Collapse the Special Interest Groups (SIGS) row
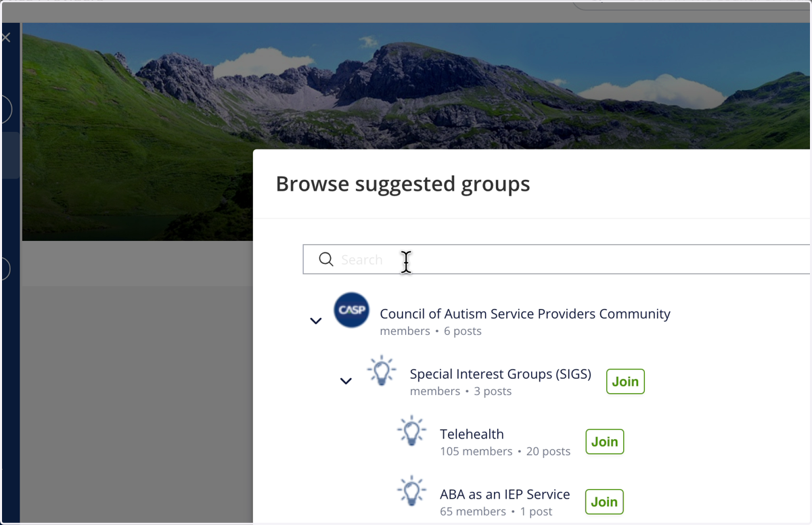Screen dimensions: 812x525 coord(346,382)
